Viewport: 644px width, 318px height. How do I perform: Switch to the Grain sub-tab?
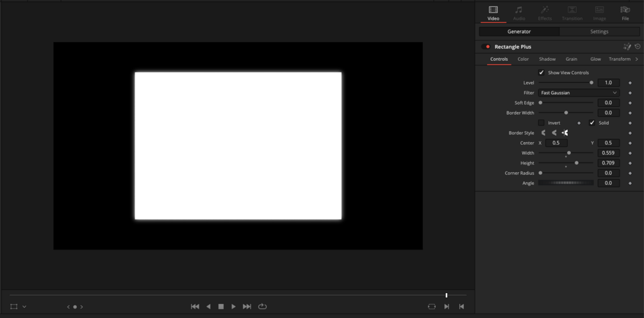pos(572,59)
